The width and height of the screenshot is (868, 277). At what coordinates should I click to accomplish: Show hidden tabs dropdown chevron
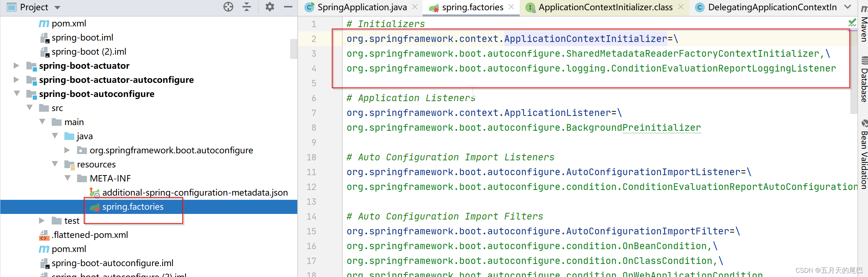pyautogui.click(x=848, y=7)
